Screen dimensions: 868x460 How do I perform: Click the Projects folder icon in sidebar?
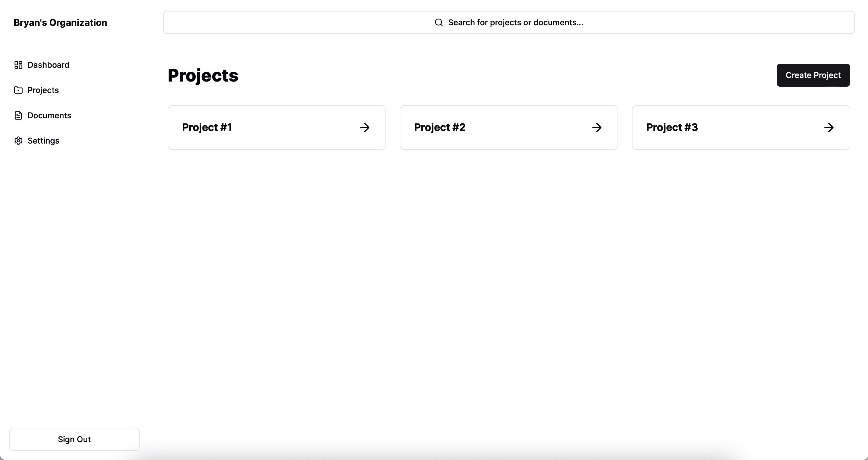click(18, 90)
